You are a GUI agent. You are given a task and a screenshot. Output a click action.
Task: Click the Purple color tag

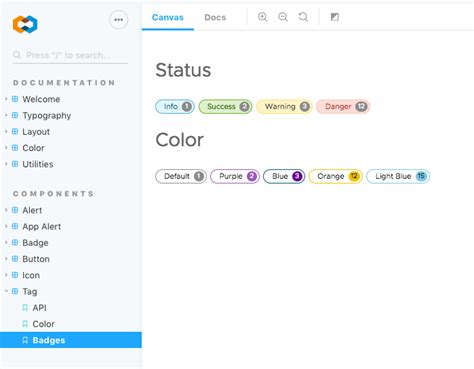pos(235,176)
